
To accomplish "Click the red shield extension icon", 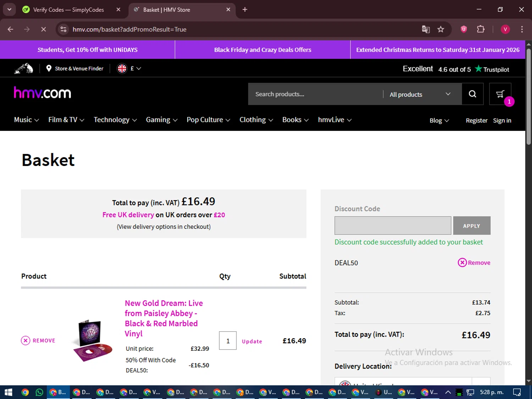I will (464, 29).
